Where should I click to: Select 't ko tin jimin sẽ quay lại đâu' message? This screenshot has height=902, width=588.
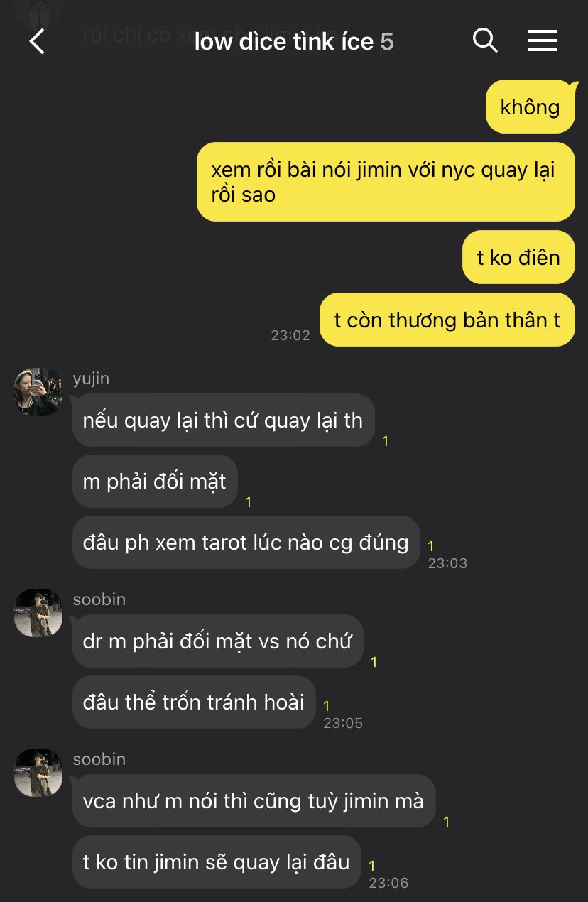tap(217, 862)
